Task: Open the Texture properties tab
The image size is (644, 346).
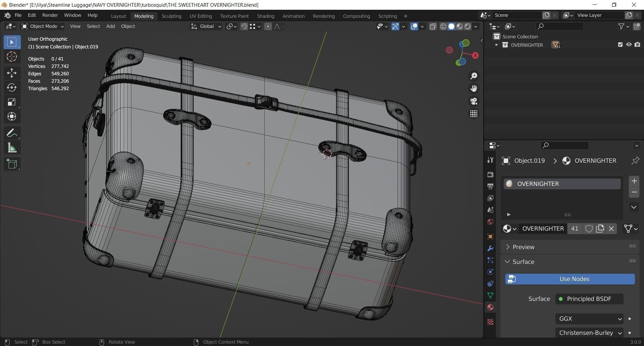Action: tap(490, 322)
